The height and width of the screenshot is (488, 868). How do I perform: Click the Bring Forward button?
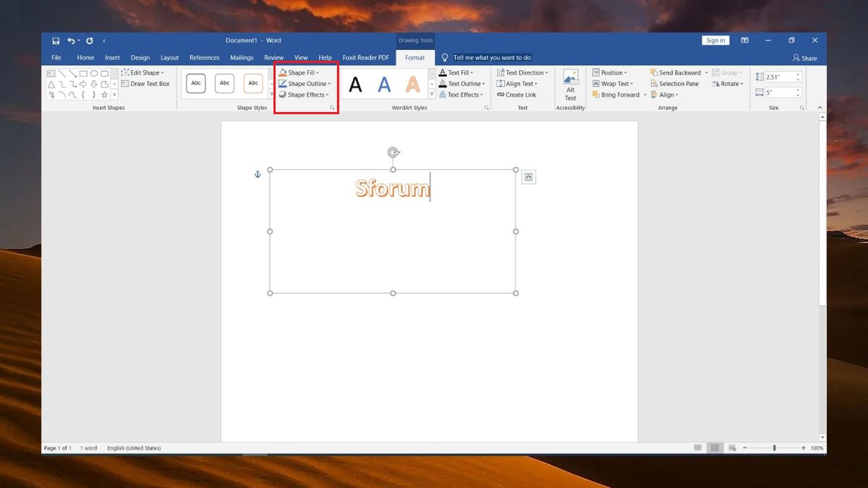[x=616, y=95]
